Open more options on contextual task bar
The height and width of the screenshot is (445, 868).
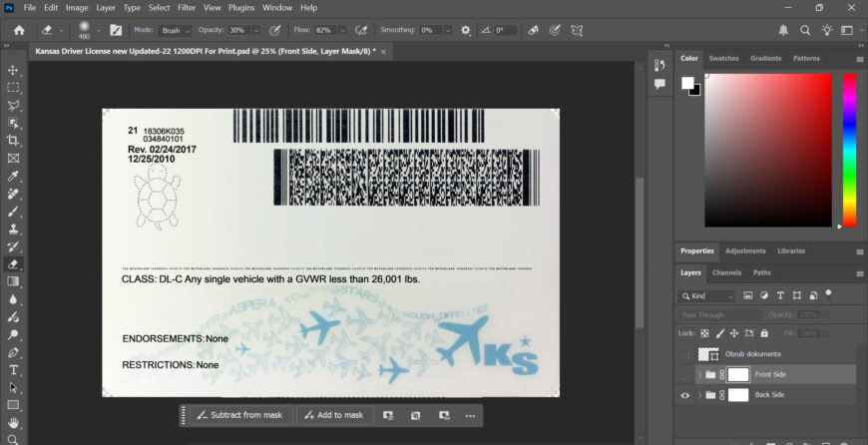click(x=470, y=416)
